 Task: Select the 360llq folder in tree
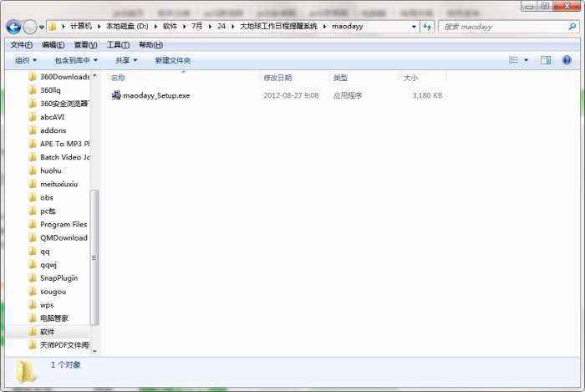[45, 90]
